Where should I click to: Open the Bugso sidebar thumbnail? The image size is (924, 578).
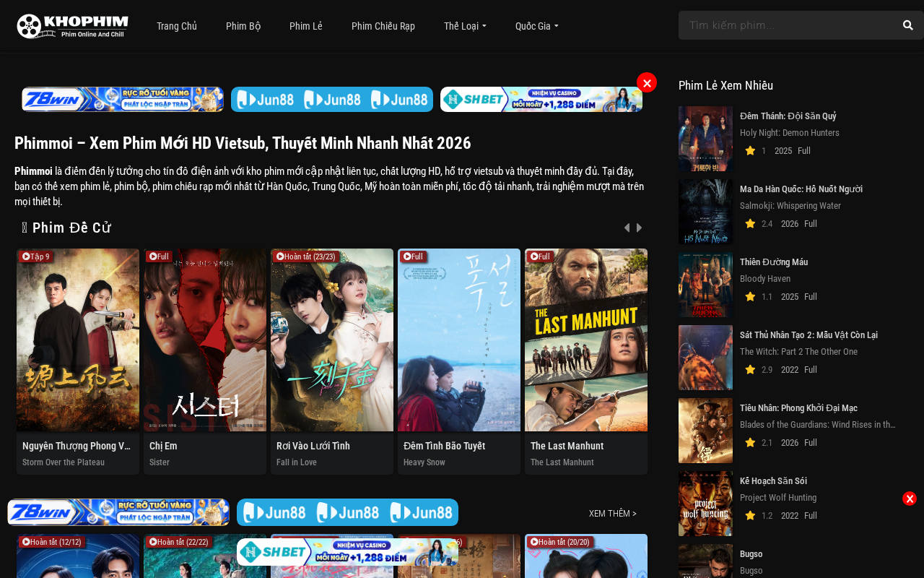tap(705, 561)
